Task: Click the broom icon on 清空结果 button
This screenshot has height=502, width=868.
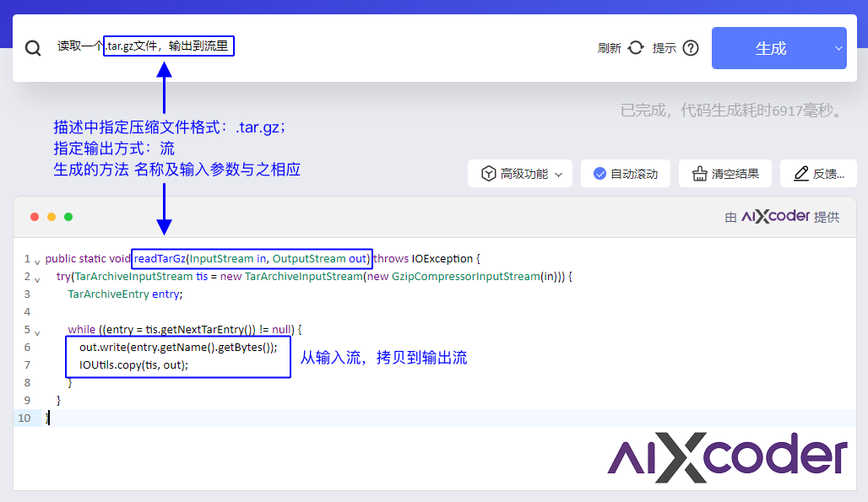Action: point(701,172)
